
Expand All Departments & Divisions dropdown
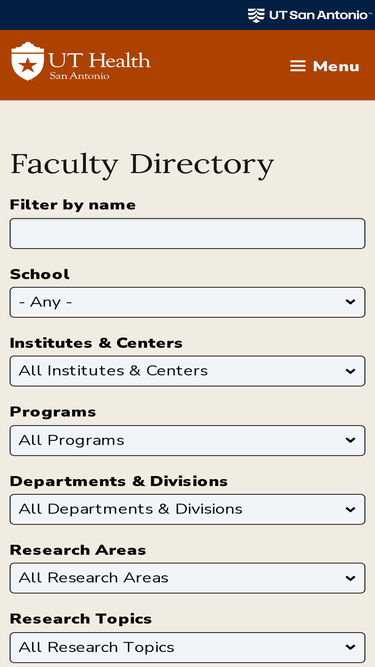[x=188, y=509]
